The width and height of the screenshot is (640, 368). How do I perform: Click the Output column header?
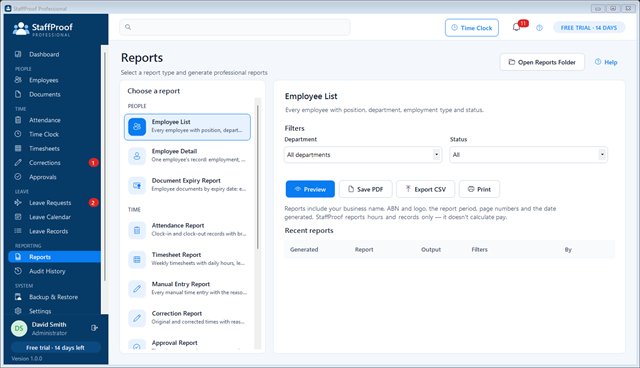point(431,249)
